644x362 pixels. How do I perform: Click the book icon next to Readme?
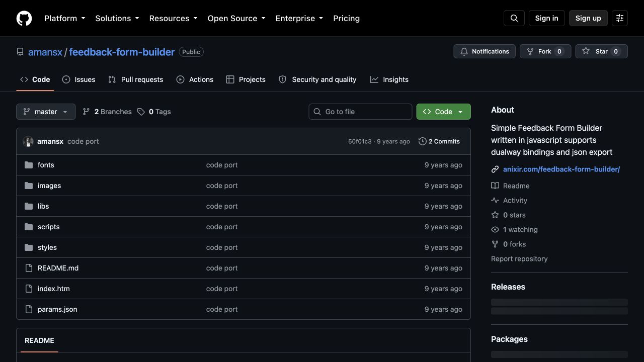495,186
